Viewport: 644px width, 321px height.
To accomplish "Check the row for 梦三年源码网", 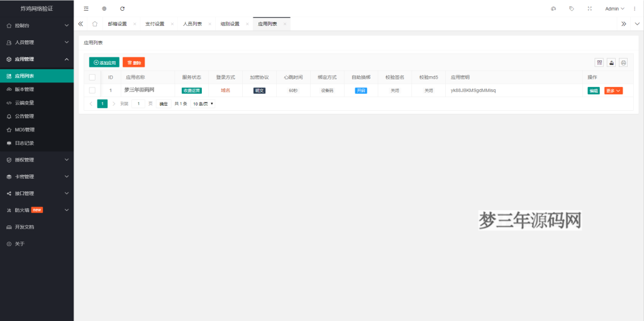I will pos(92,91).
